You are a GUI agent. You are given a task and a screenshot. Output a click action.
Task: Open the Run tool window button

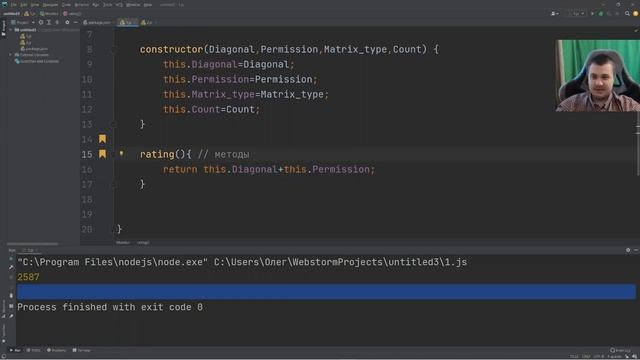pyautogui.click(x=15, y=350)
